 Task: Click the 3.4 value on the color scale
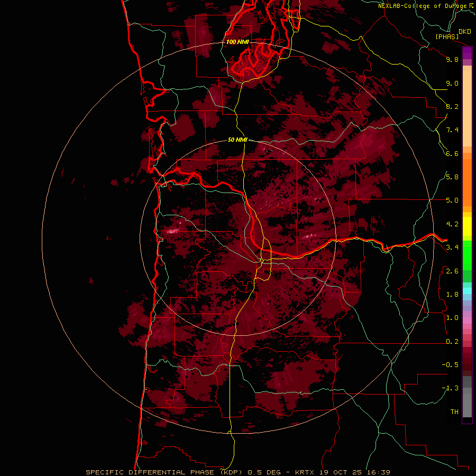click(x=452, y=248)
